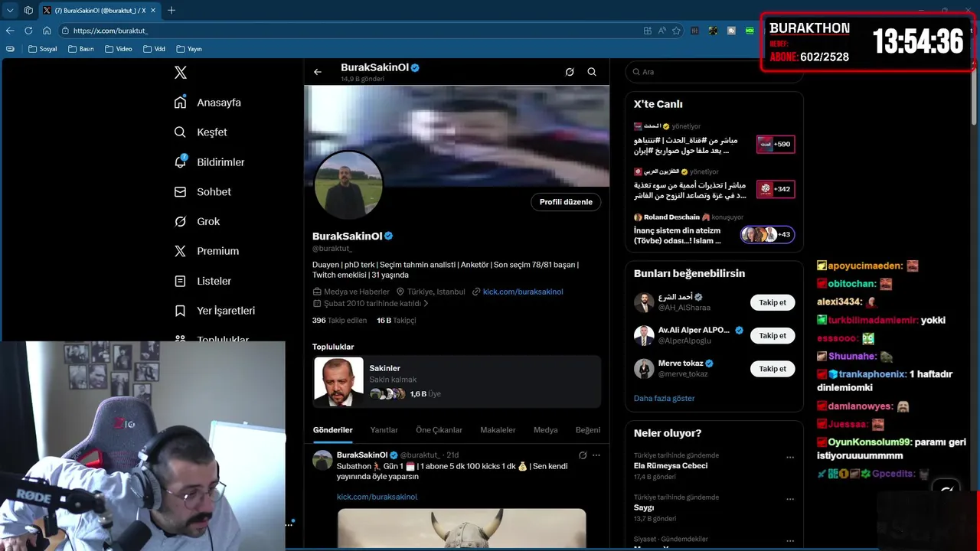Open Yer İşaretleri bookmarks

point(215,311)
